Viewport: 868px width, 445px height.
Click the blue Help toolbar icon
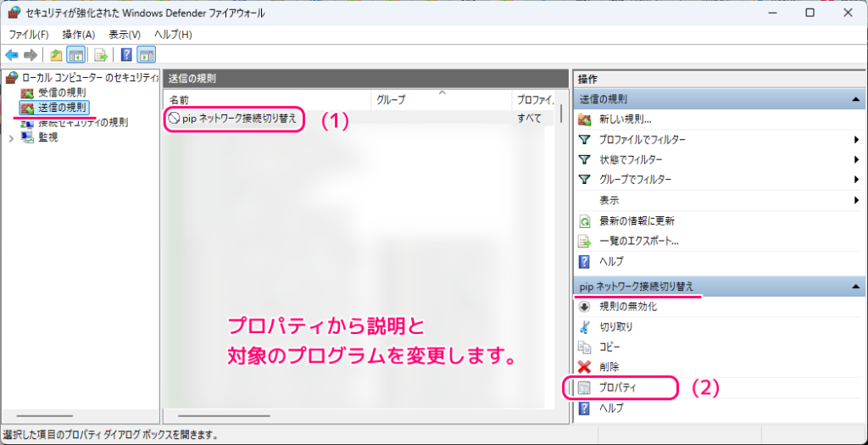coord(127,55)
